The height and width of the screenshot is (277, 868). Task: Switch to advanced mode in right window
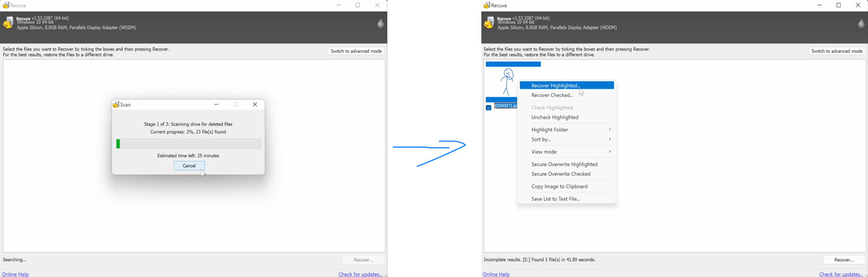pos(837,51)
